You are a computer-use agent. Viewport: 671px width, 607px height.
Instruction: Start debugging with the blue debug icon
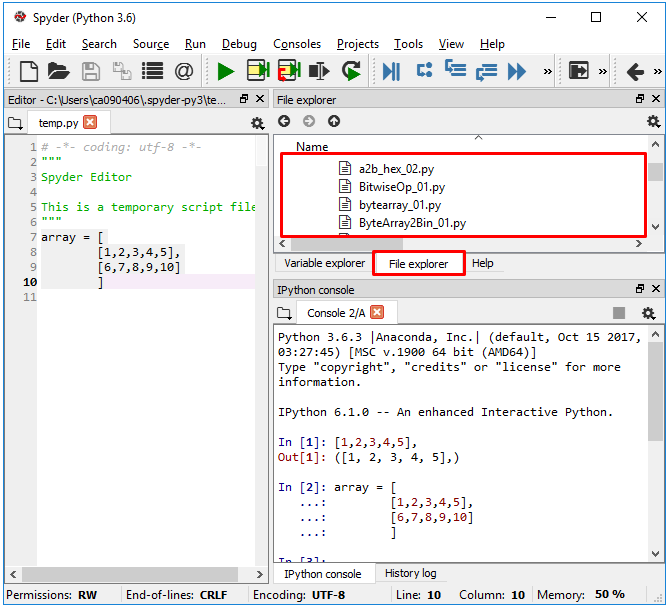391,71
